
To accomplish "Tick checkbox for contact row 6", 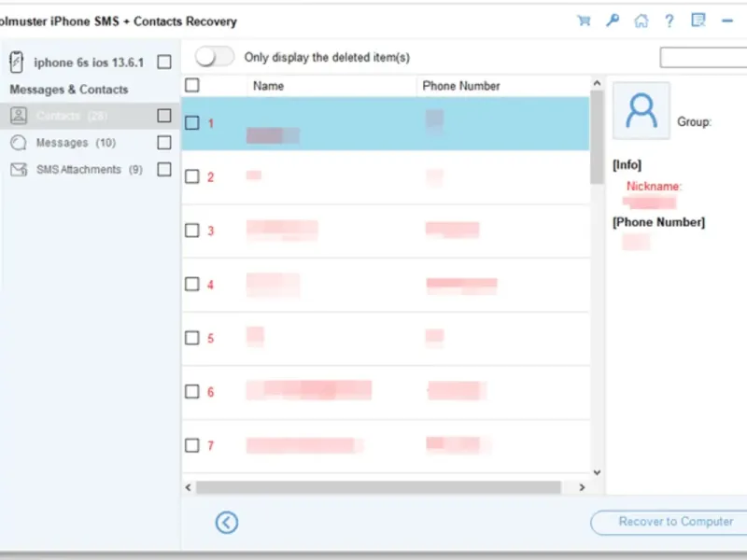I will [192, 392].
